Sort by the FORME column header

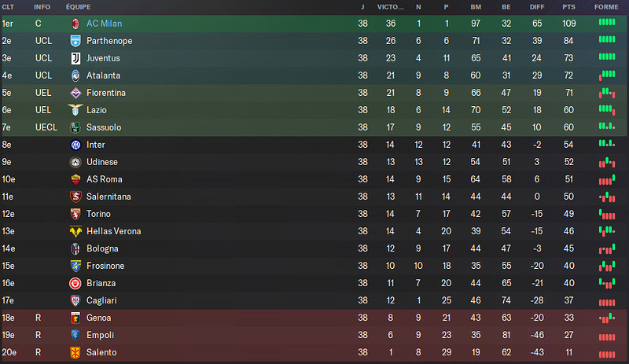[606, 7]
